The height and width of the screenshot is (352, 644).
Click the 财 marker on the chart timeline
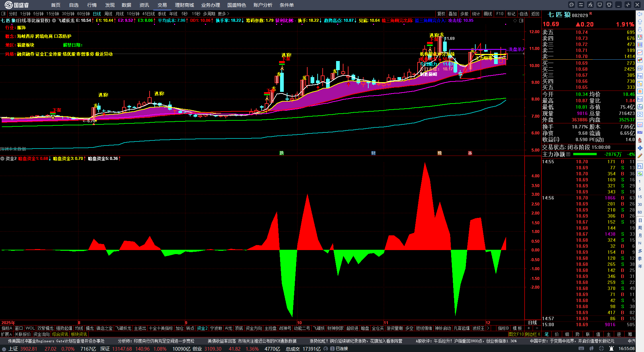[x=373, y=153]
